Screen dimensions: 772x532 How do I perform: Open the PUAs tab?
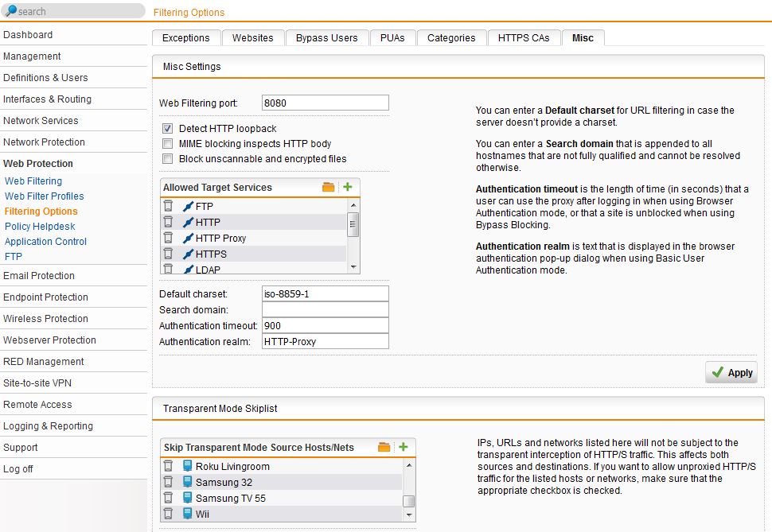click(x=392, y=38)
